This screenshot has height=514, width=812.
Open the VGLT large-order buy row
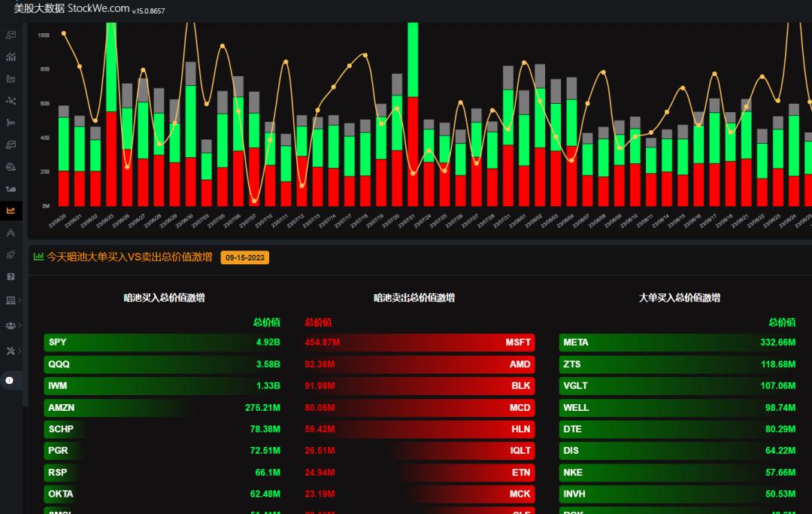[x=679, y=386]
